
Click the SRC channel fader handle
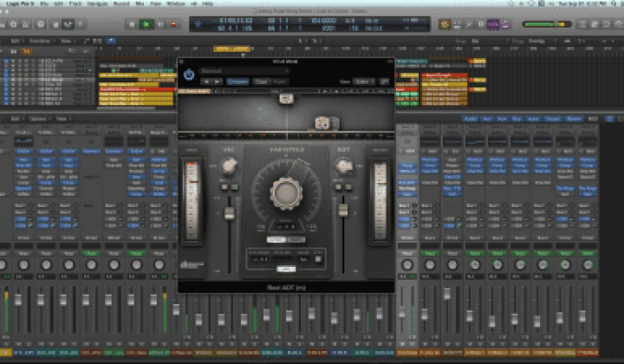(230, 213)
